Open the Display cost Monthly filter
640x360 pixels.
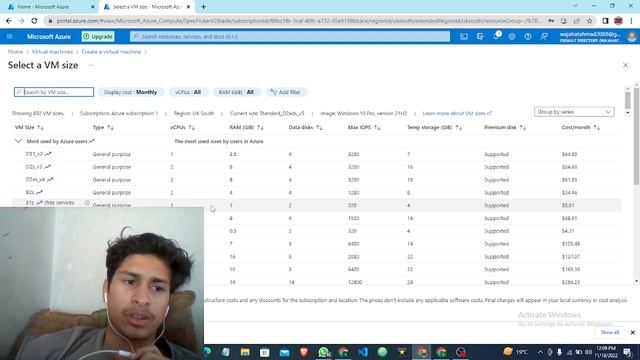[x=131, y=92]
